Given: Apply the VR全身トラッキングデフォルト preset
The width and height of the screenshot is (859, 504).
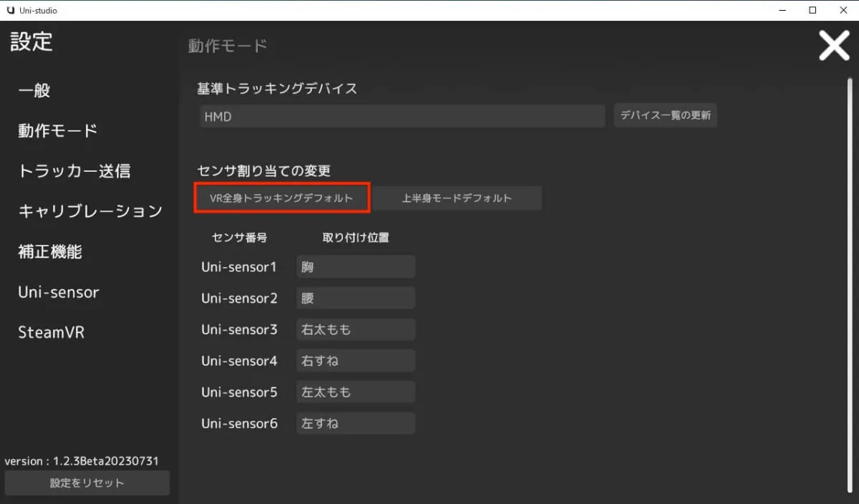Looking at the screenshot, I should tap(282, 198).
